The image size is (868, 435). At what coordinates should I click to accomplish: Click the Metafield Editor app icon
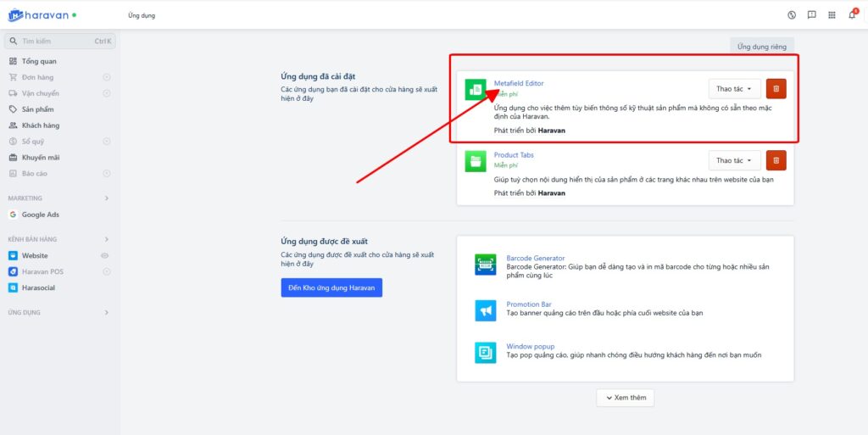[476, 89]
